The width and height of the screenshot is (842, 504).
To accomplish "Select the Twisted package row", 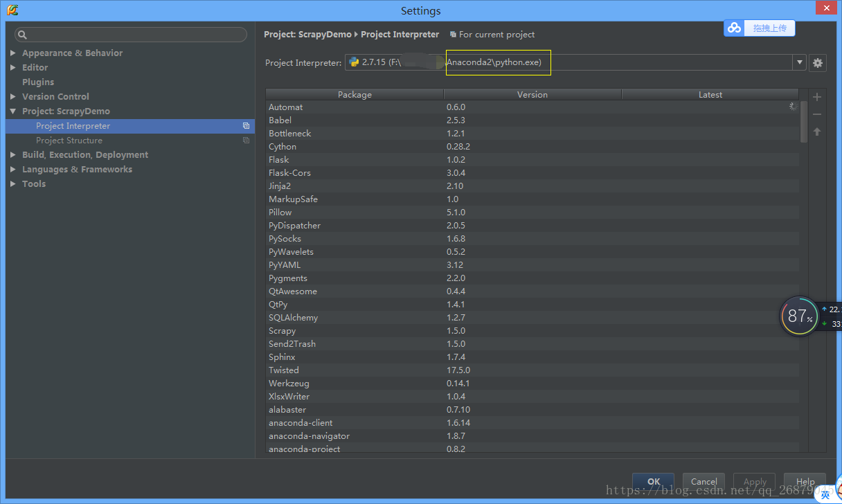I will click(x=532, y=370).
